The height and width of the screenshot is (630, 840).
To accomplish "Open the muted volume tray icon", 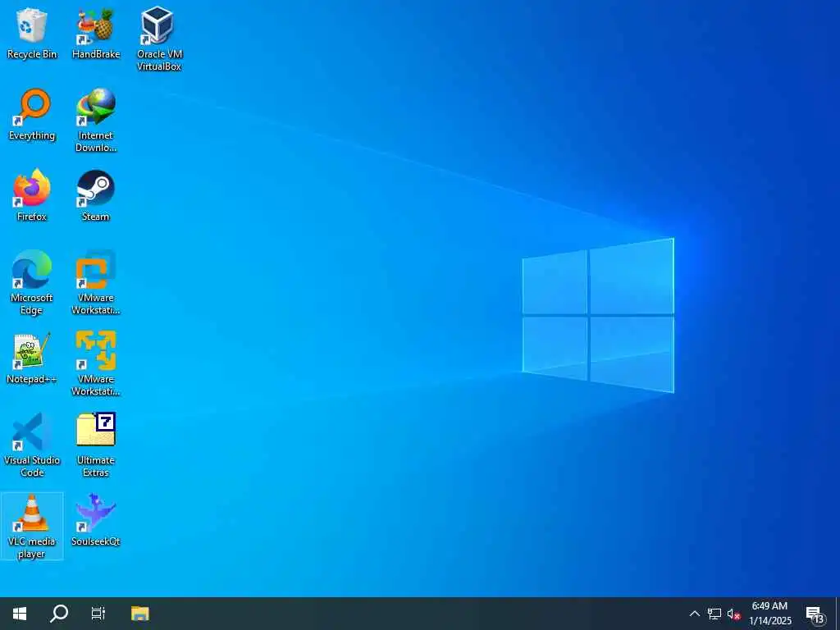I will pyautogui.click(x=733, y=614).
